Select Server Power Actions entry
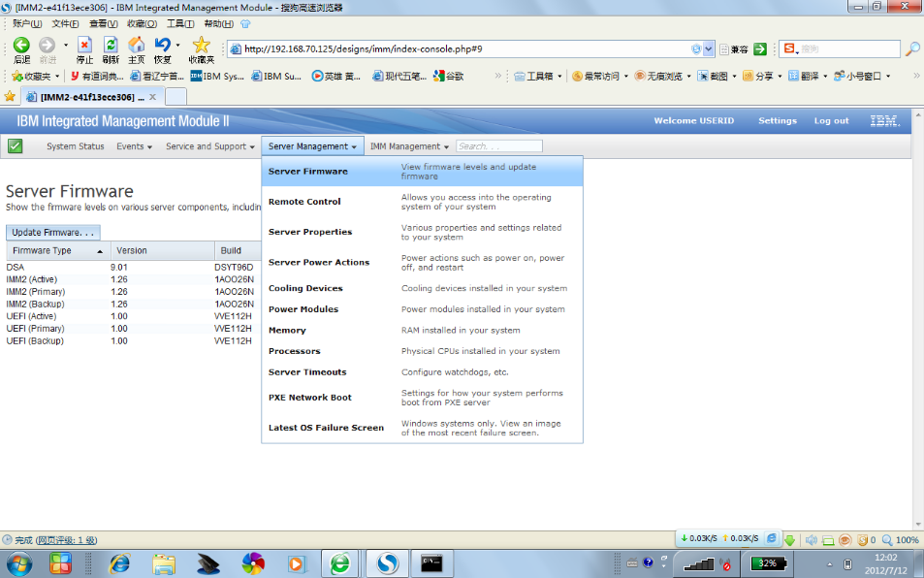Viewport: 924px width, 578px height. click(422, 262)
